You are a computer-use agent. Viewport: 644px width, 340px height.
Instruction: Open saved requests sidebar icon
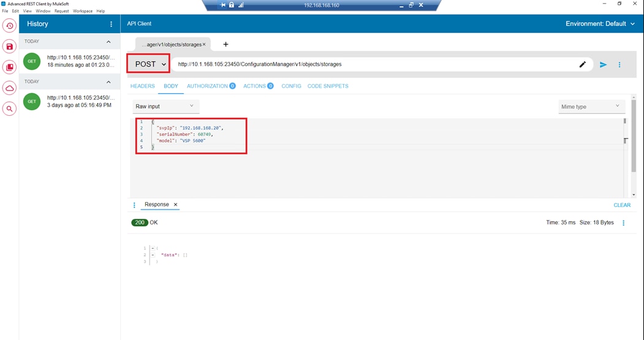[9, 47]
